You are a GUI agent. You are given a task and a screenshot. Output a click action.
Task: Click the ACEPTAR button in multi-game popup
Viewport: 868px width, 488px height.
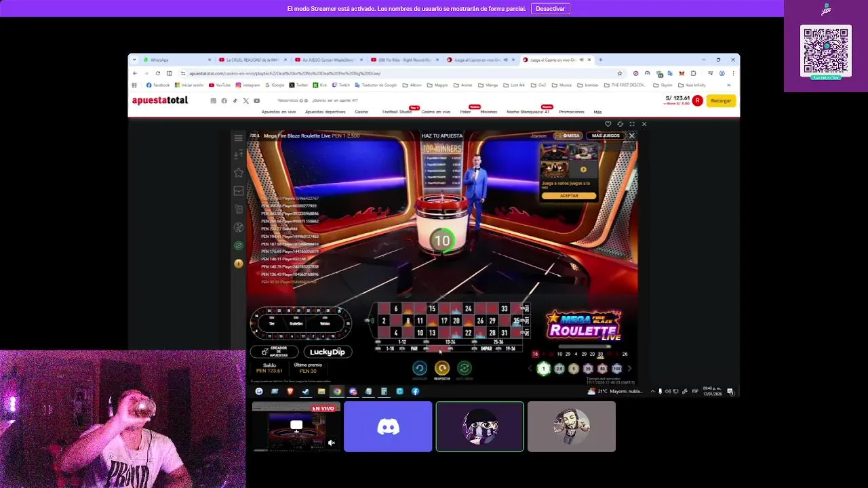[x=569, y=196]
